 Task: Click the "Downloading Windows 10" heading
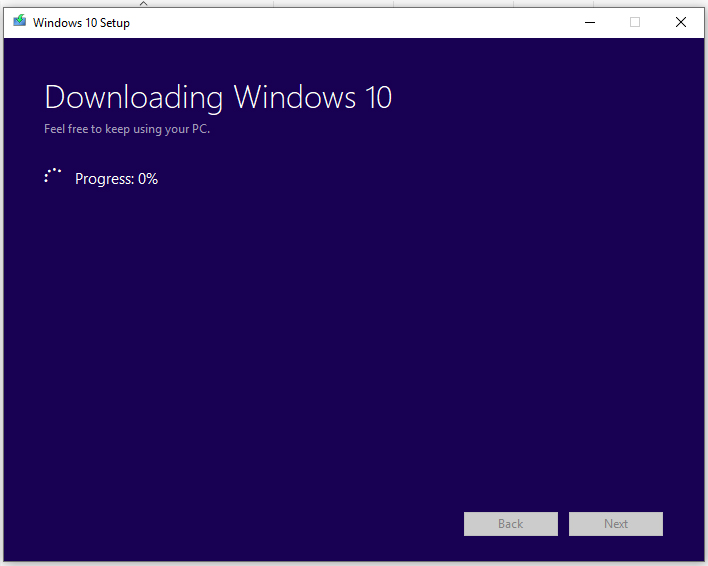(218, 97)
